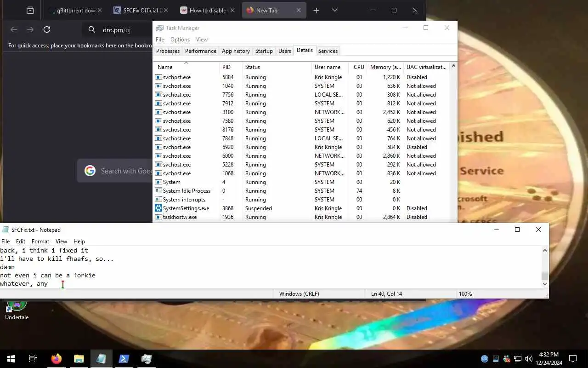Switch to Startup tab in Task Manager
This screenshot has height=368, width=588.
point(264,51)
